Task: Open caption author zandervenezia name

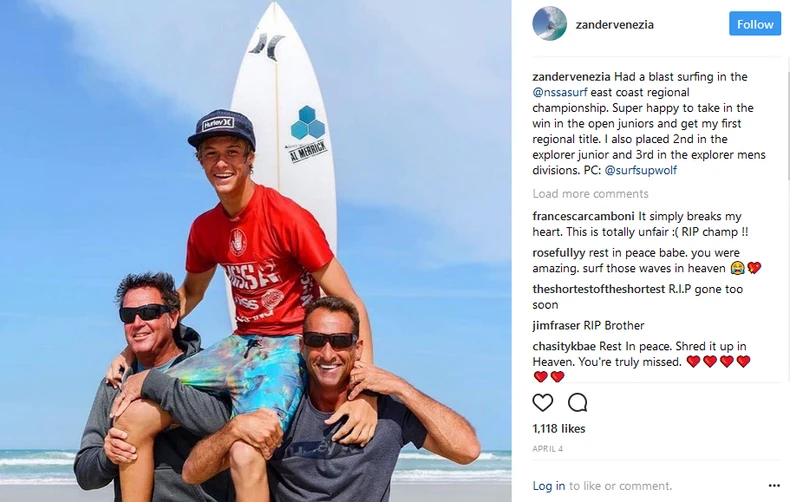Action: click(x=571, y=77)
